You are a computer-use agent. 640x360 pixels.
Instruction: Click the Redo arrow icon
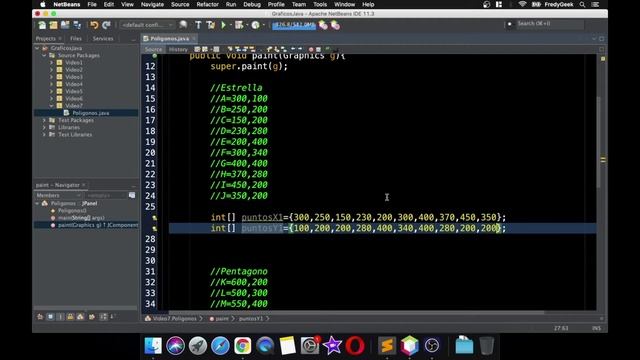pyautogui.click(x=106, y=25)
